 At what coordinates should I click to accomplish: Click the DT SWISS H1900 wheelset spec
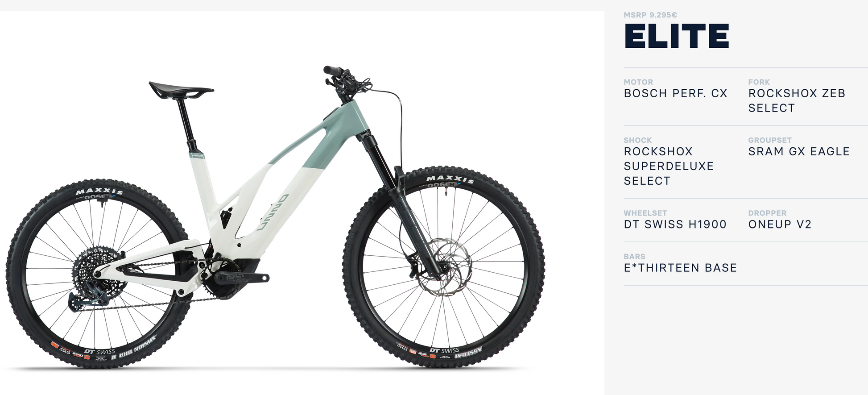675,224
